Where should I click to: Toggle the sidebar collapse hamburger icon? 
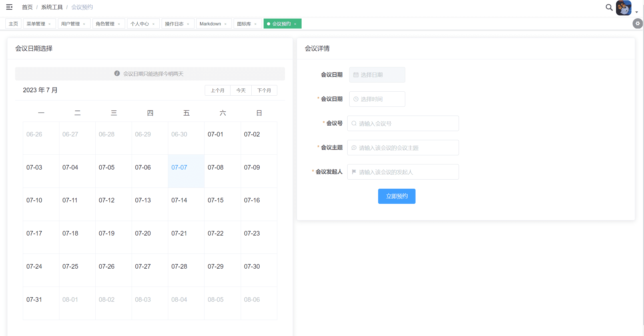(x=9, y=7)
